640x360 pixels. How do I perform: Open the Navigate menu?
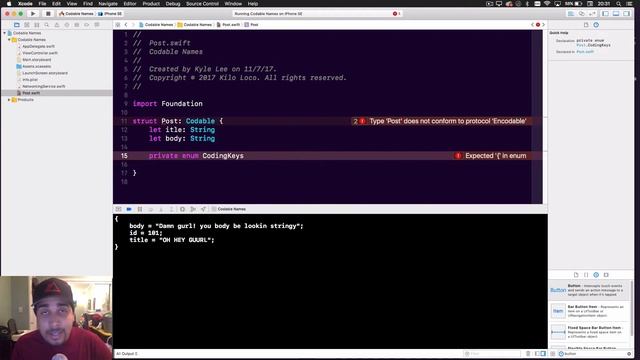coord(108,4)
